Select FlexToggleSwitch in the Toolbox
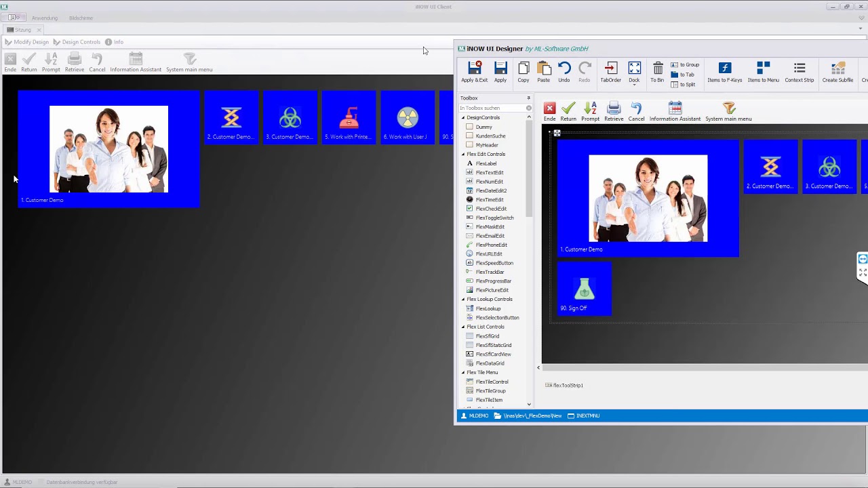 tap(490, 218)
